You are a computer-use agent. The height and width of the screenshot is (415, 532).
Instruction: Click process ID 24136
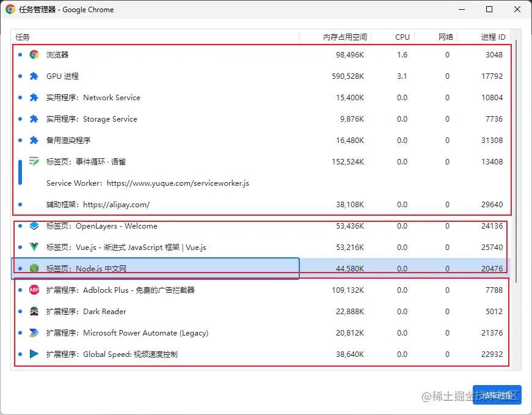492,226
